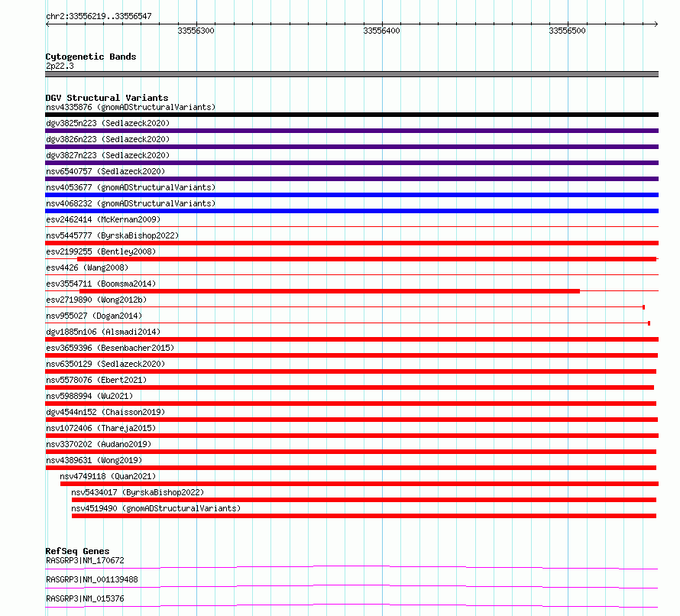Click the red bar of nsv4749118
The height and width of the screenshot is (616, 680).
360,484
